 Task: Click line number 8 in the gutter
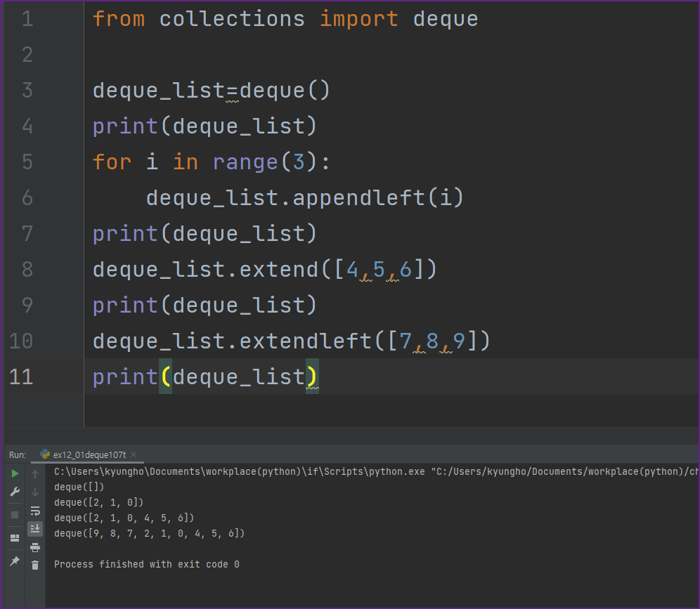point(27,269)
